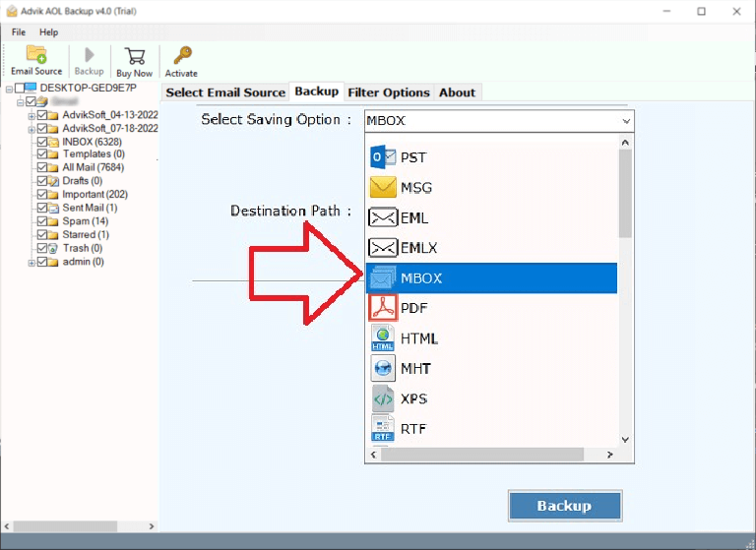Click the Select Saving Option box showing MBOX
This screenshot has width=756, height=550.
pos(499,120)
